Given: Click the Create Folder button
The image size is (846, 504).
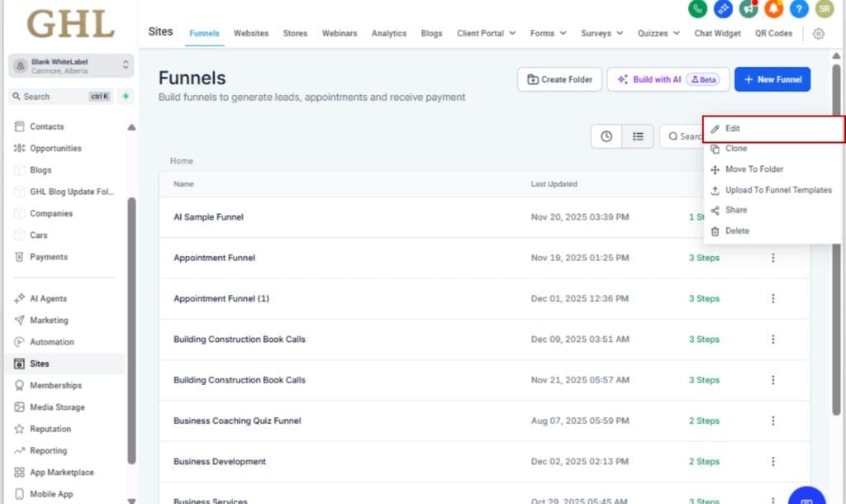Looking at the screenshot, I should click(559, 79).
